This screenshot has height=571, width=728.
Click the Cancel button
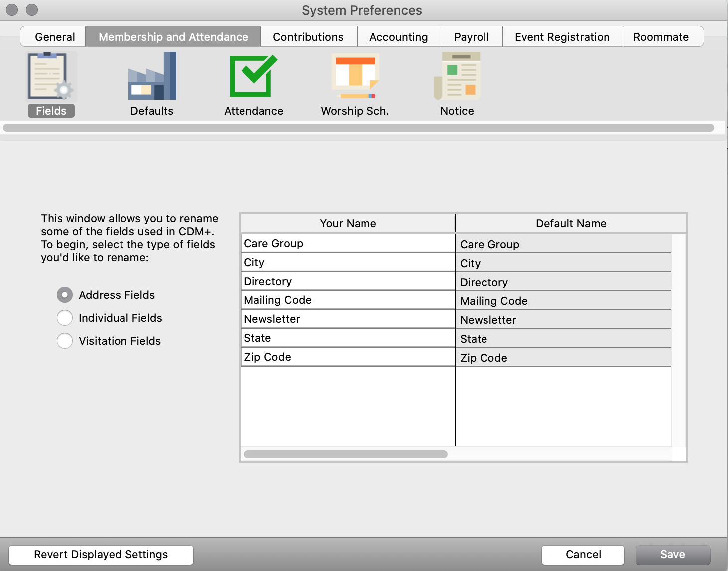[x=583, y=555]
